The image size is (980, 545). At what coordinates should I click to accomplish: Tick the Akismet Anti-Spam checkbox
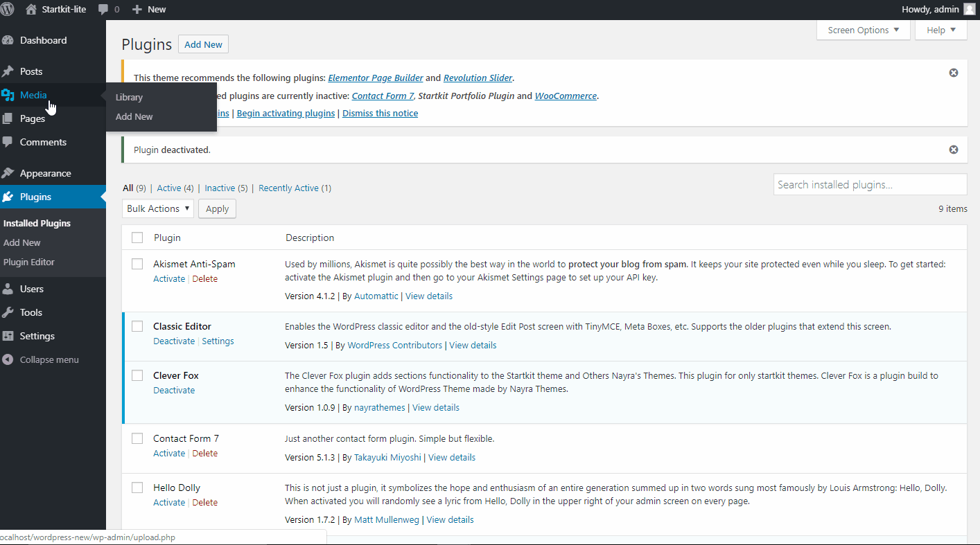(x=137, y=264)
